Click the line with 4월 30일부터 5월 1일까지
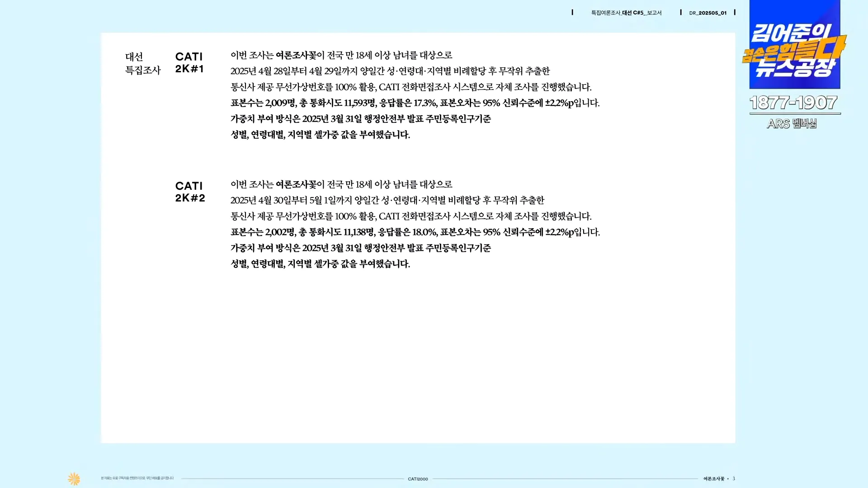The height and width of the screenshot is (488, 868). click(x=387, y=200)
